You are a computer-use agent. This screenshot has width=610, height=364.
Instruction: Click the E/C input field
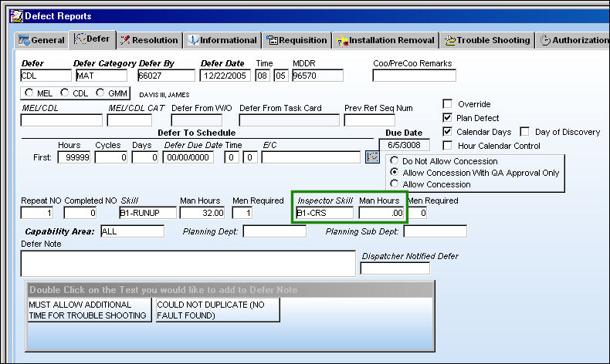pyautogui.click(x=311, y=157)
